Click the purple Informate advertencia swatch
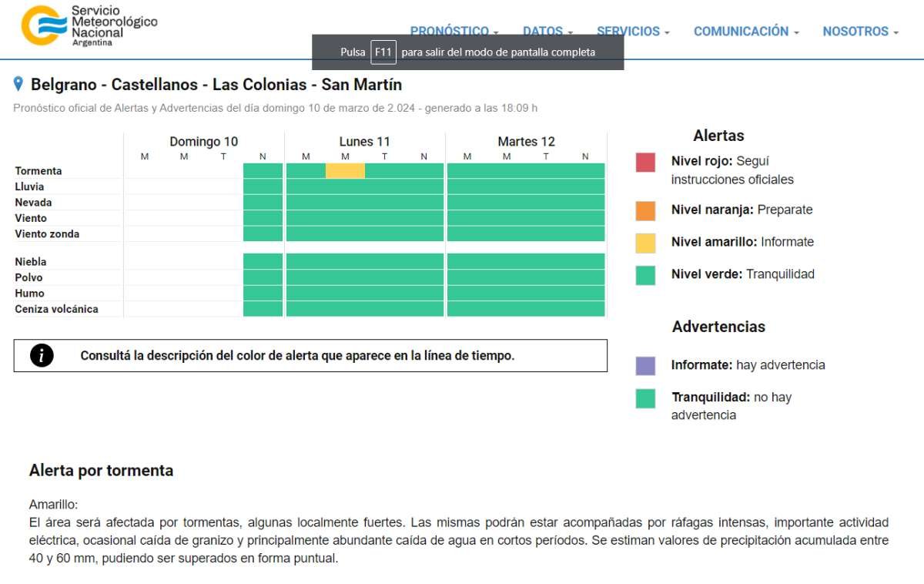924x584 pixels. pyautogui.click(x=645, y=365)
